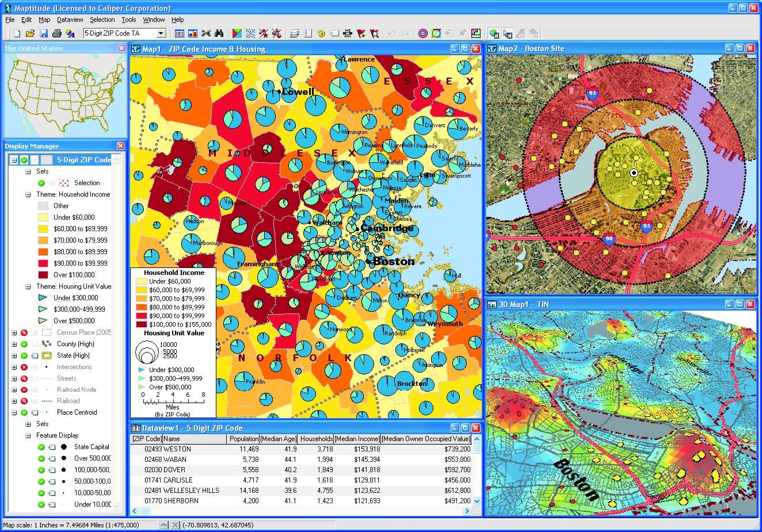Toggle visibility of the State (High) layer
Image resolution: width=762 pixels, height=532 pixels.
point(24,355)
